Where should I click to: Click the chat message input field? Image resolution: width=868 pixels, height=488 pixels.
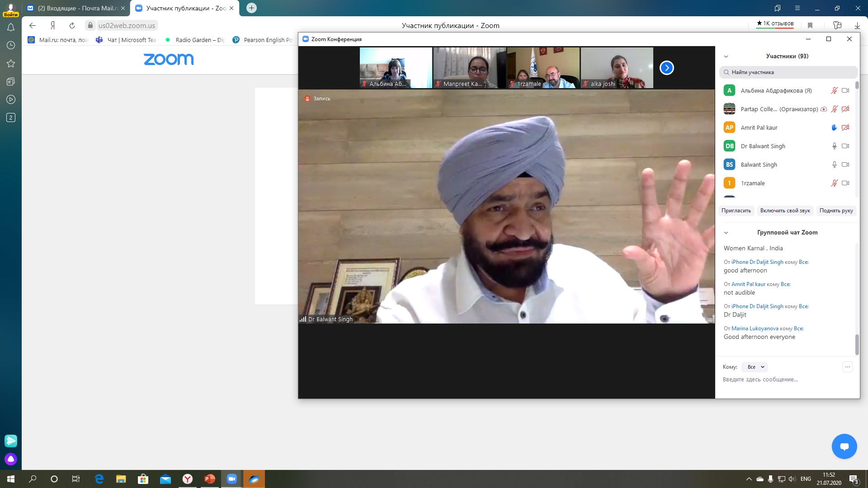tap(787, 380)
